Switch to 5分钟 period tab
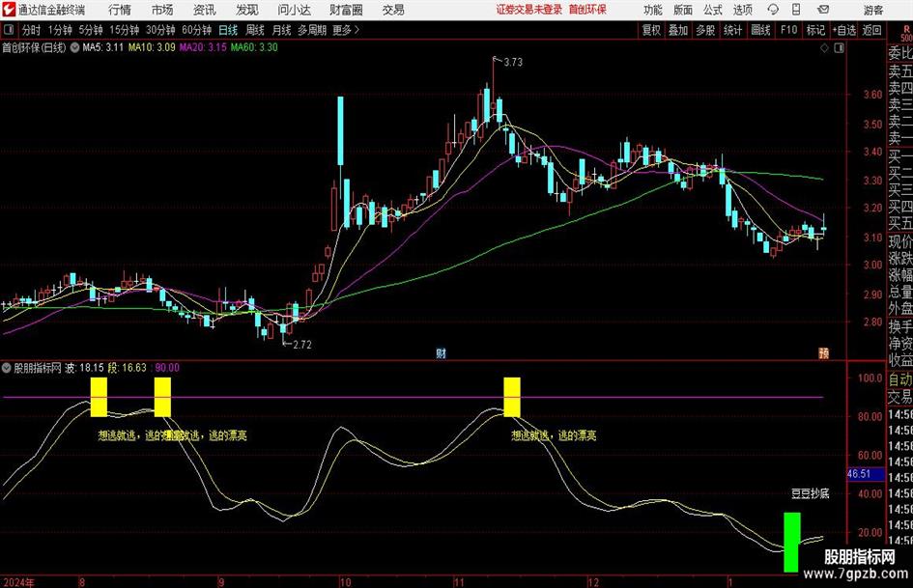 [91, 30]
